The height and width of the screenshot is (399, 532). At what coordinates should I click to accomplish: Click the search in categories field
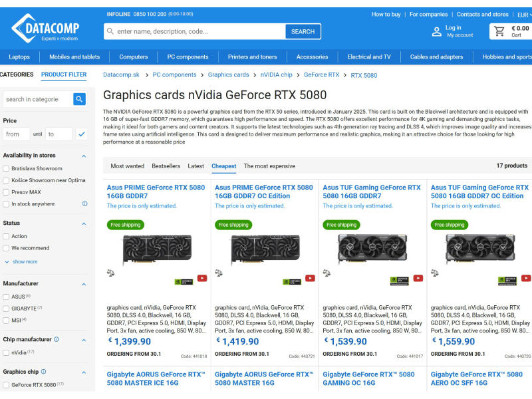click(38, 99)
